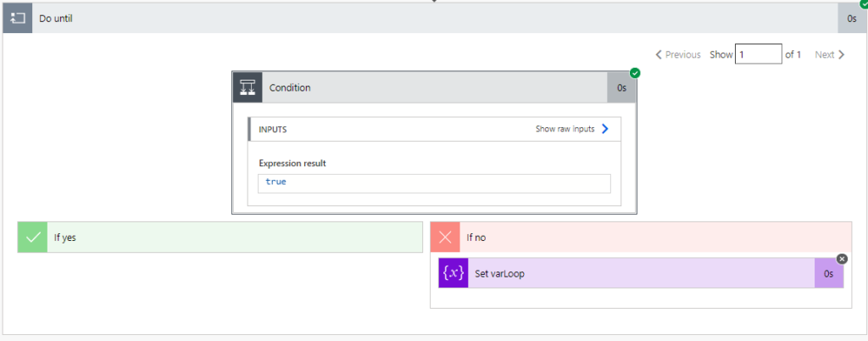The width and height of the screenshot is (868, 341).
Task: Click the red X If no icon
Action: (445, 238)
